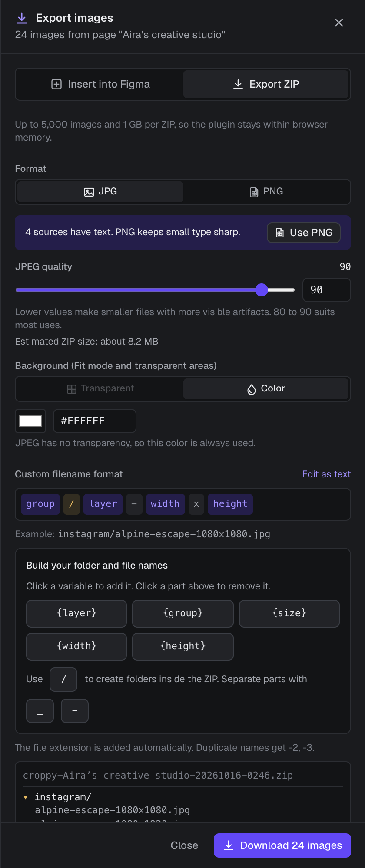Add the underscore separator button
Viewport: 365px width, 868px height.
(40, 711)
